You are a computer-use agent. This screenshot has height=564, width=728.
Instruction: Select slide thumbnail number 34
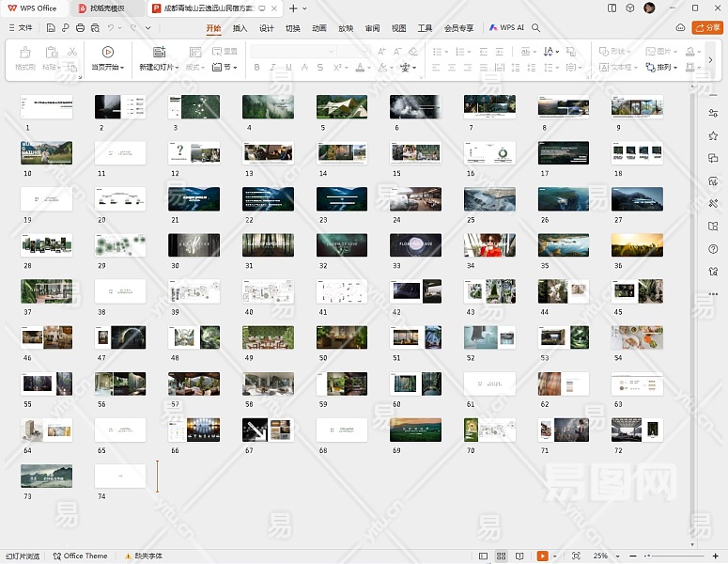(489, 245)
